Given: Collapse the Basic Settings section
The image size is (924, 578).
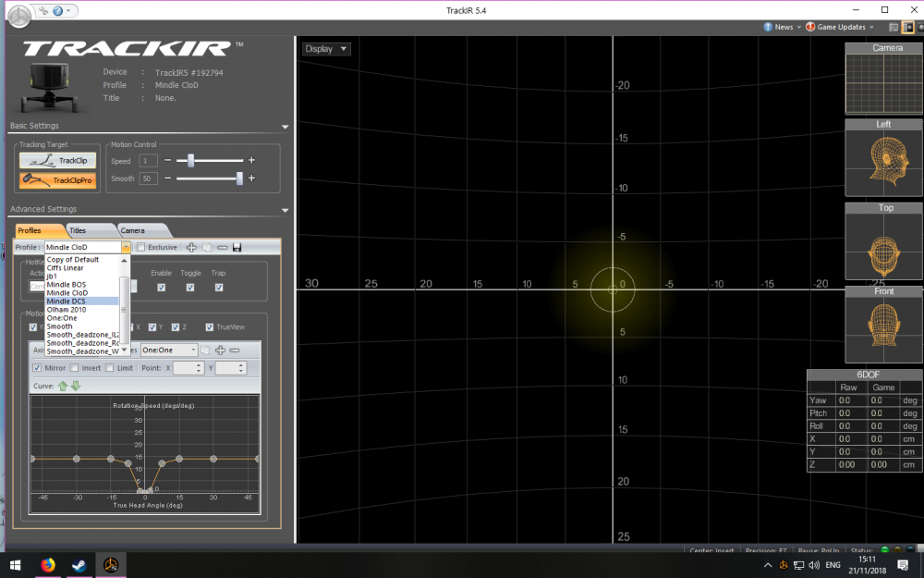Looking at the screenshot, I should click(x=285, y=126).
